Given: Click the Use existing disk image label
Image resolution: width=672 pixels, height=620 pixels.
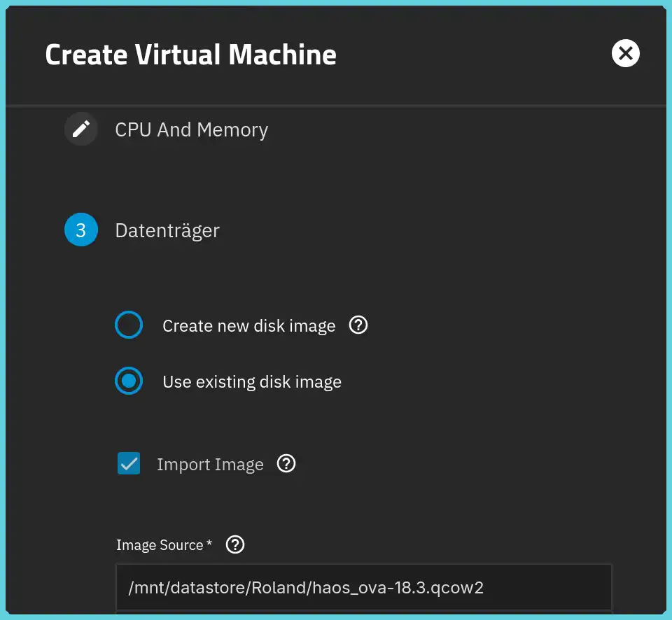Looking at the screenshot, I should [x=252, y=382].
